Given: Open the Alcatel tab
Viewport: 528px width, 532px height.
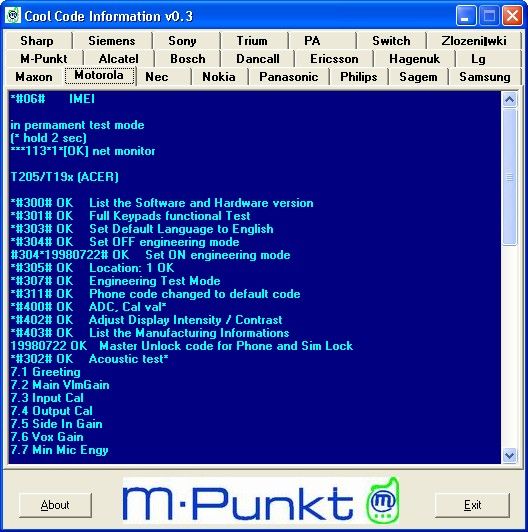Looking at the screenshot, I should click(x=118, y=59).
